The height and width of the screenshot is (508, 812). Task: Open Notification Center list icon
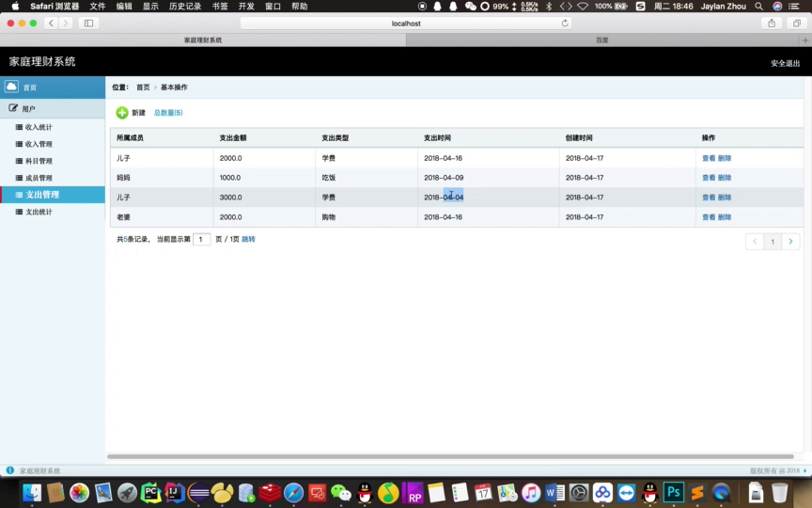pos(794,7)
